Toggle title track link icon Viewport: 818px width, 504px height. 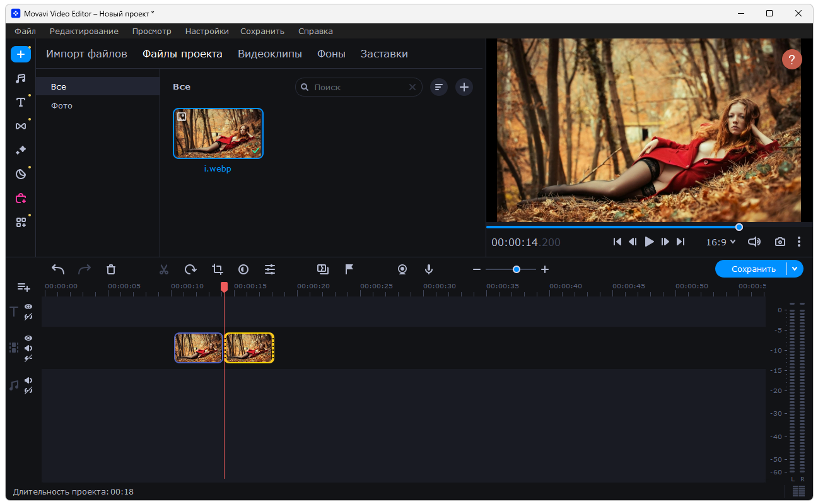pos(28,317)
